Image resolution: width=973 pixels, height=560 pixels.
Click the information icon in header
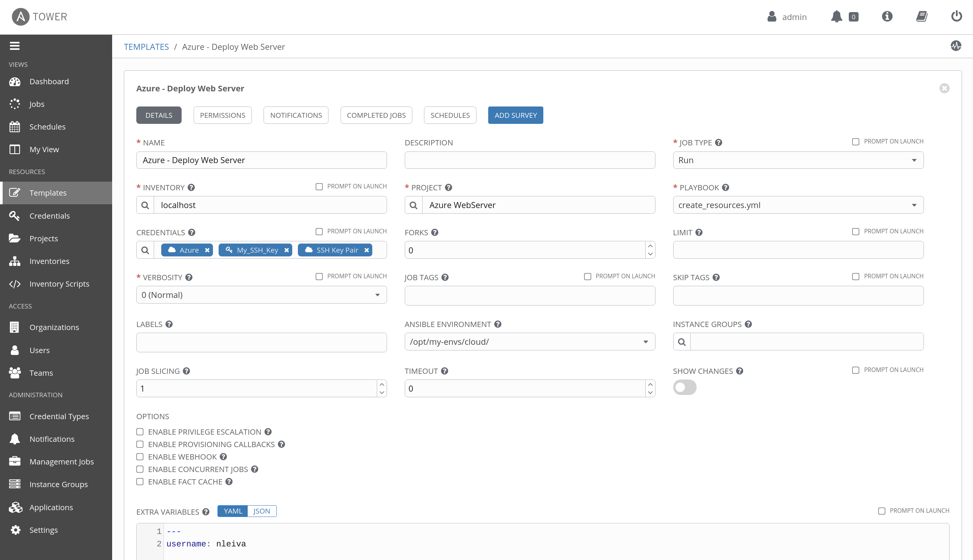tap(887, 17)
